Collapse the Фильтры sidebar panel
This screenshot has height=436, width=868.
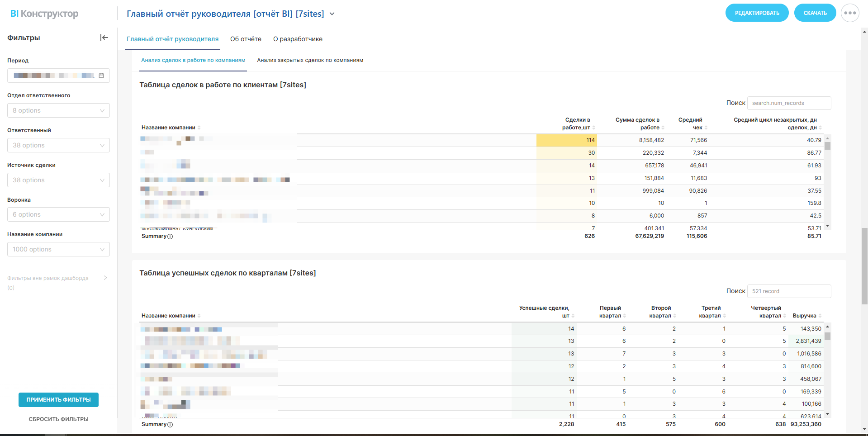(104, 38)
